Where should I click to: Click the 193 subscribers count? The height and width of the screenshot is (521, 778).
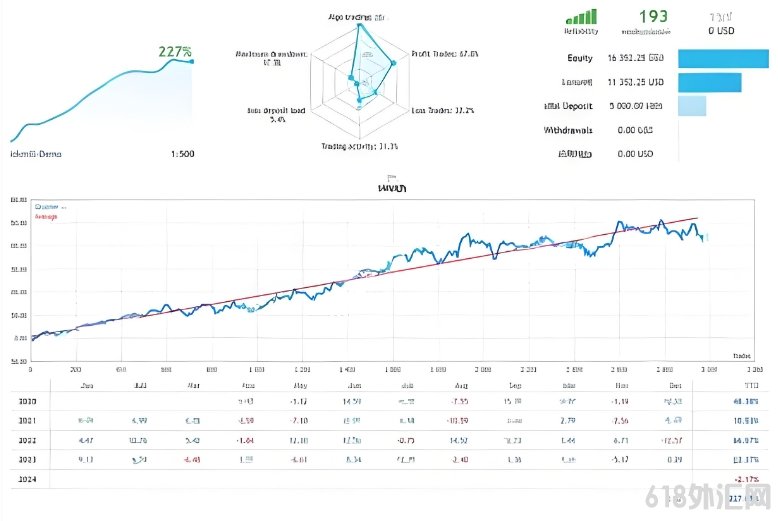653,17
